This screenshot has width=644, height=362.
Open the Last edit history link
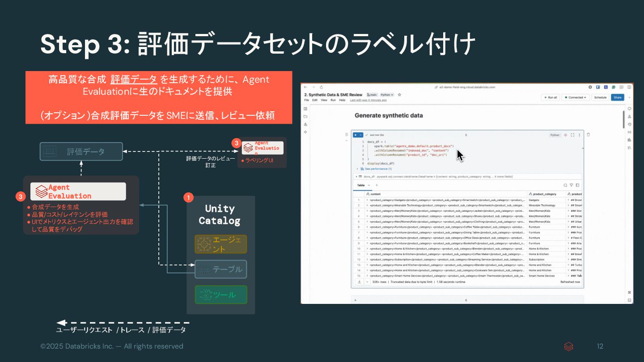click(x=368, y=100)
